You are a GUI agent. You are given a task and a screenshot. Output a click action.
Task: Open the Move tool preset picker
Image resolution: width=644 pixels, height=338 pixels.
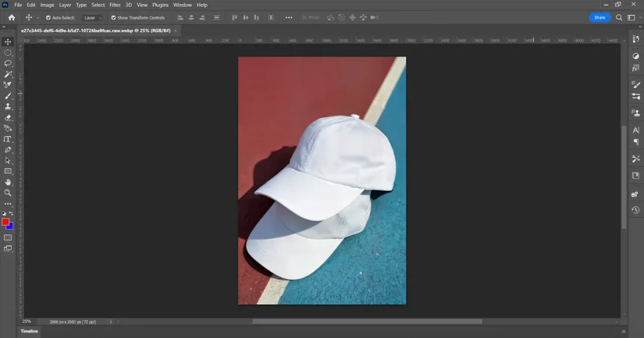(38, 18)
